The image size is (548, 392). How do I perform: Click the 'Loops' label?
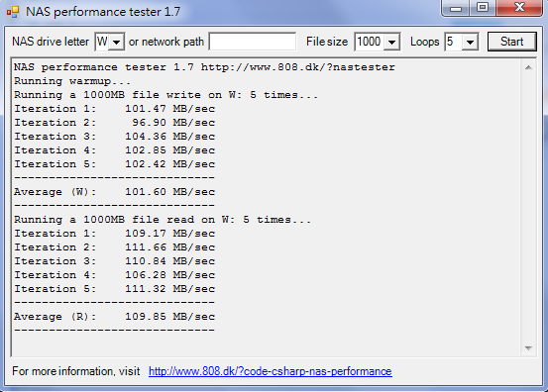click(425, 42)
